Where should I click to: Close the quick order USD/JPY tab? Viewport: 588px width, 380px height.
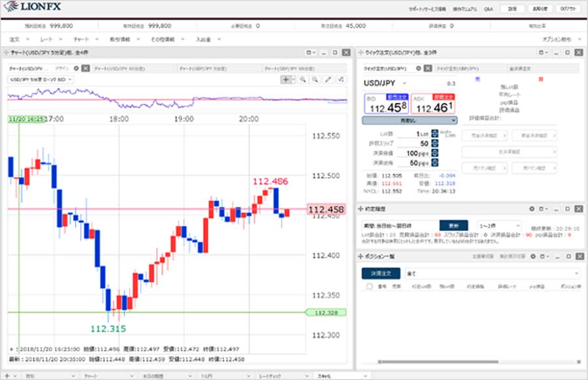[x=428, y=68]
